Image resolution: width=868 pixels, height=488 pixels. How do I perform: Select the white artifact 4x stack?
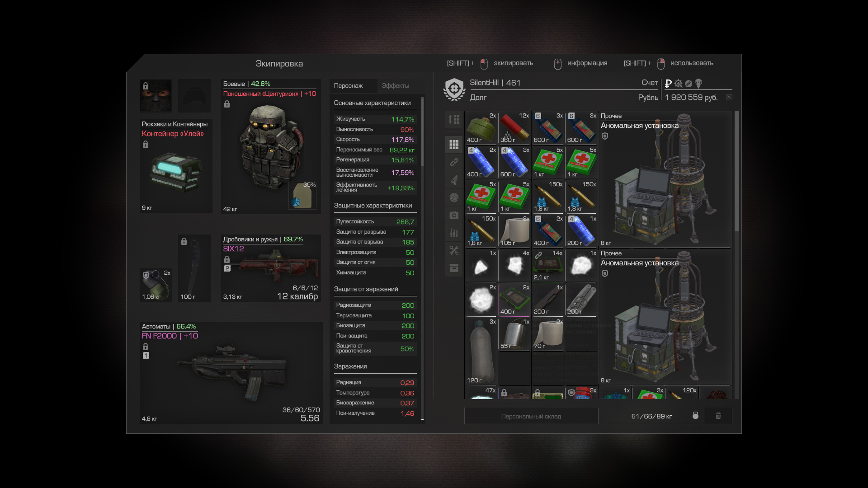click(x=514, y=265)
